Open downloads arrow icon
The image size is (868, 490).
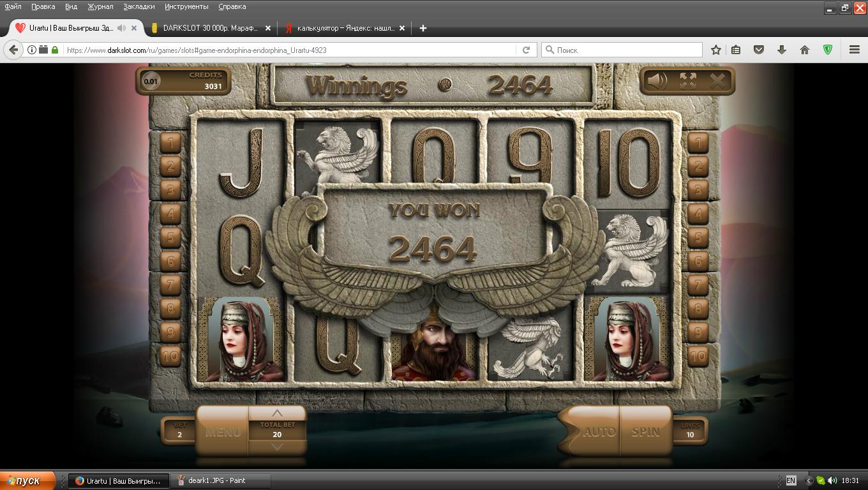(781, 50)
